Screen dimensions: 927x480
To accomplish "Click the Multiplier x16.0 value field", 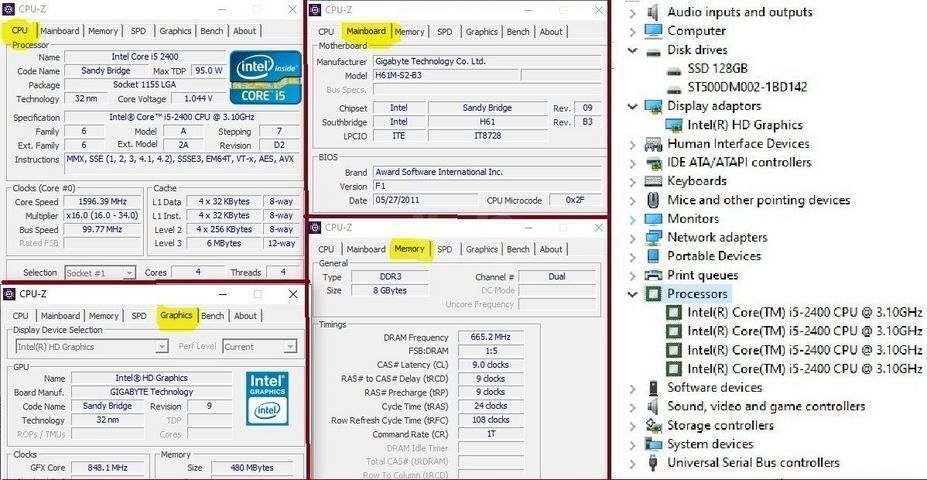I will tap(103, 216).
